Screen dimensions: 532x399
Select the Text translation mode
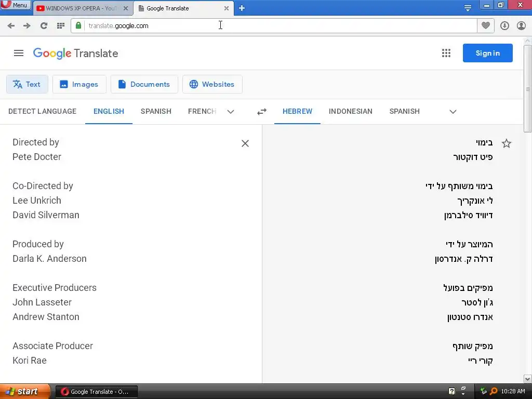(27, 84)
